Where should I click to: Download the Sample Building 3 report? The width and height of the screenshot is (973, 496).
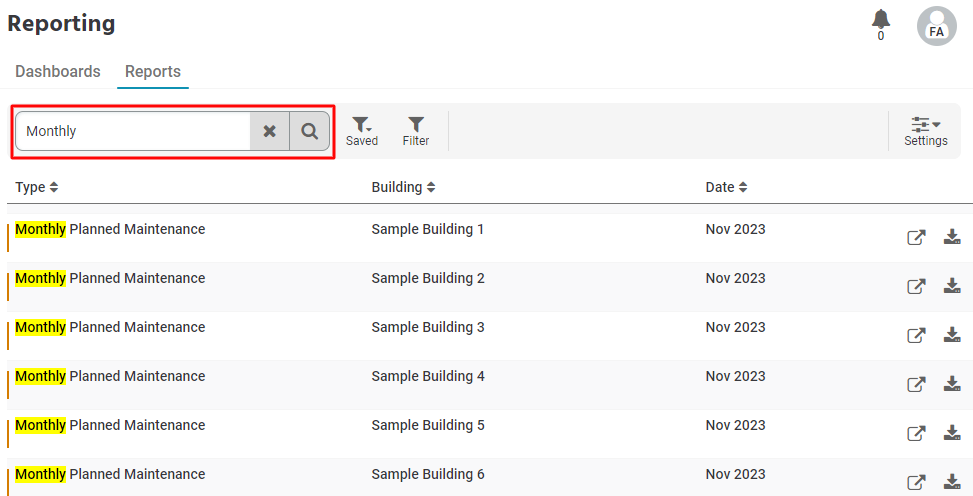(x=952, y=335)
